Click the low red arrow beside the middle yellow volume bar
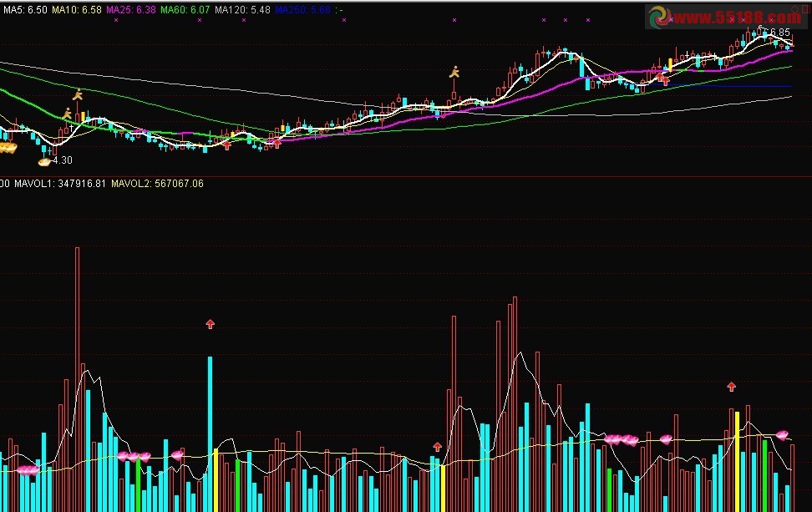The image size is (812, 512). click(437, 446)
